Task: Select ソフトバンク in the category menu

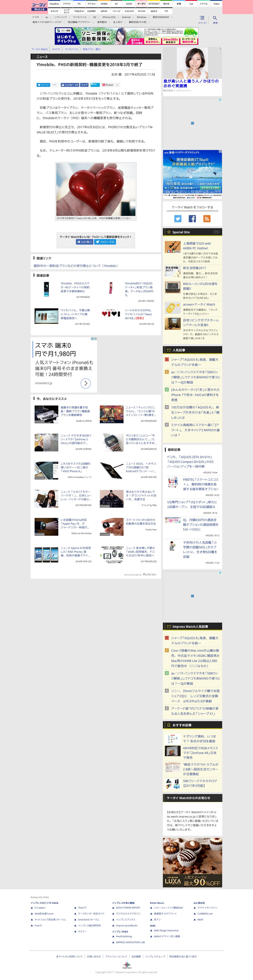Action: point(60,17)
